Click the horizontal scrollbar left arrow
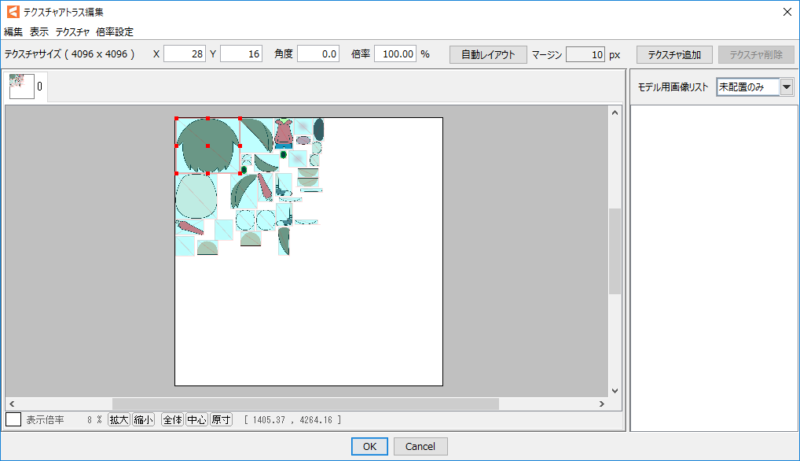 pyautogui.click(x=12, y=404)
